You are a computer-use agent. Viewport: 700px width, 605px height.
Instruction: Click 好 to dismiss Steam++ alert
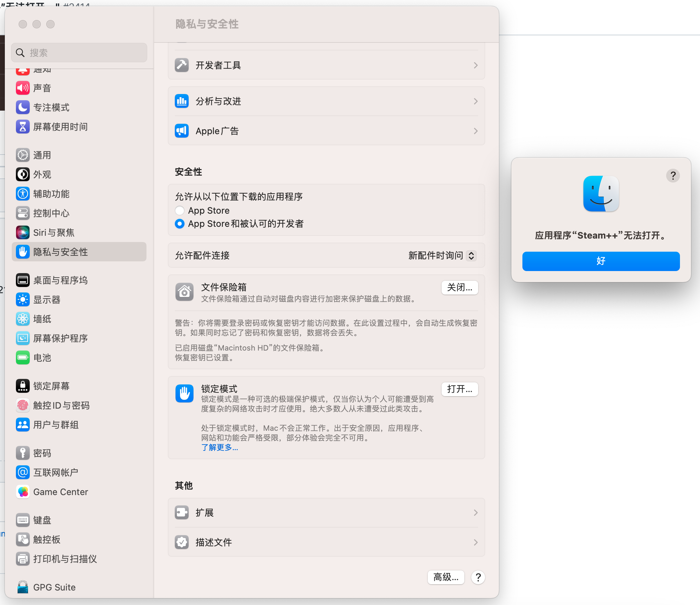coord(600,261)
